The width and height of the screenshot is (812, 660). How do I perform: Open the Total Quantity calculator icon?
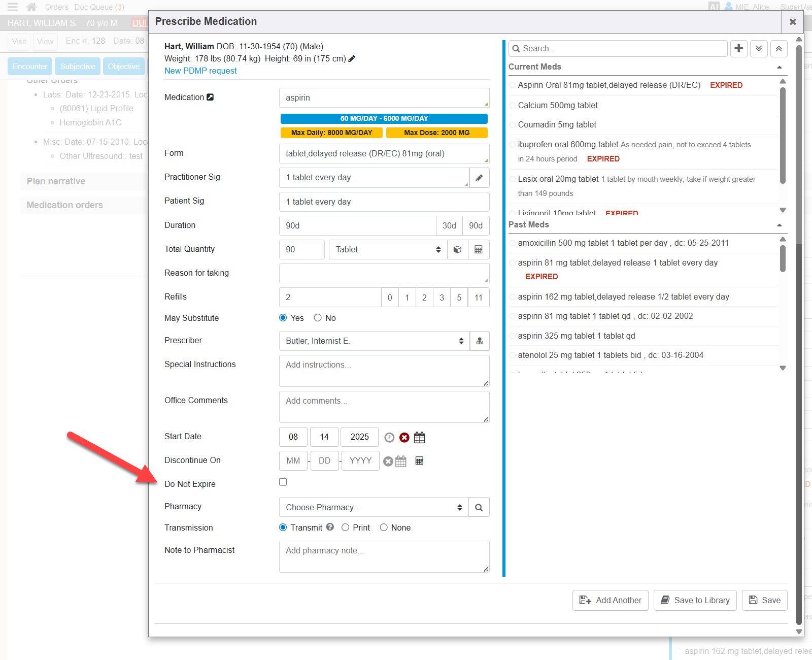(478, 249)
